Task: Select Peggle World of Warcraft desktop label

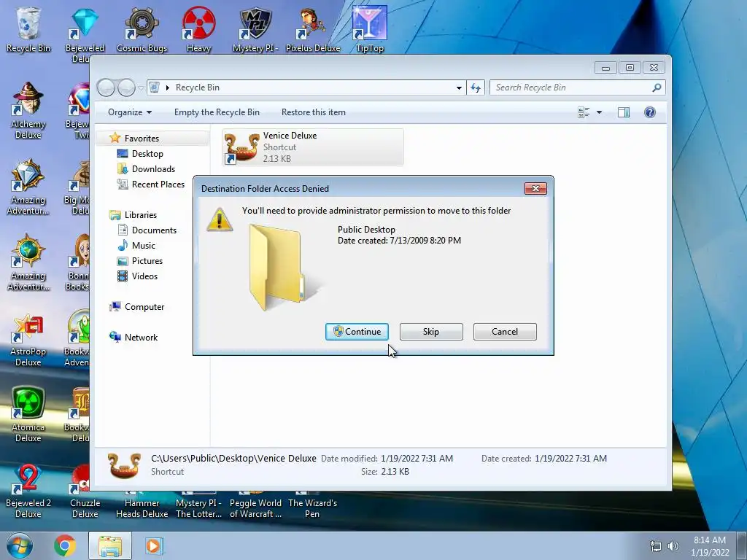Action: tap(255, 508)
